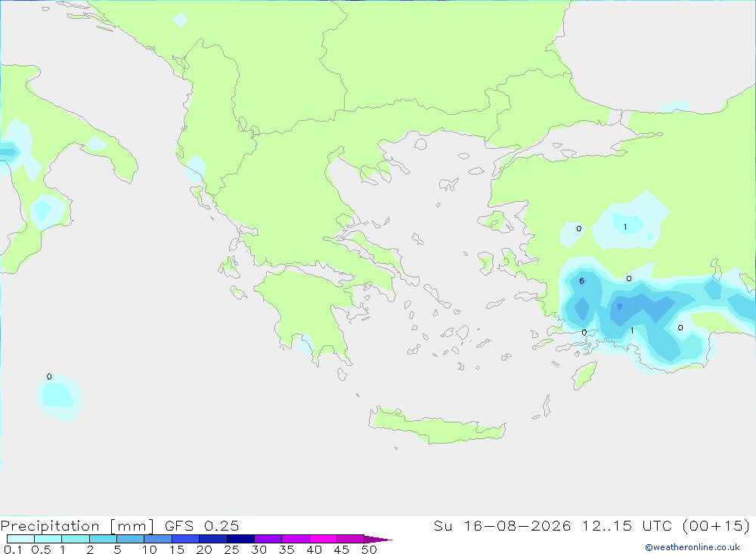Select the 45–50 mm legend color swatch
This screenshot has width=756, height=554.
[351, 539]
